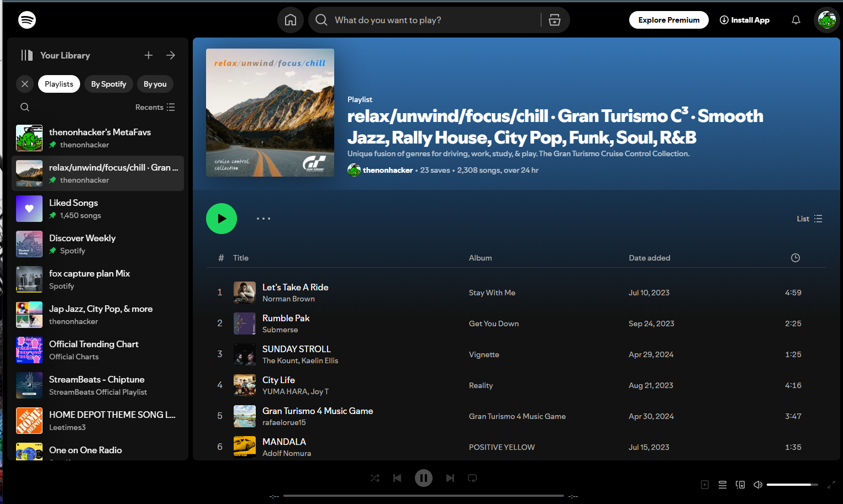843x504 pixels.
Task: Open the List view options dropdown
Action: point(809,219)
